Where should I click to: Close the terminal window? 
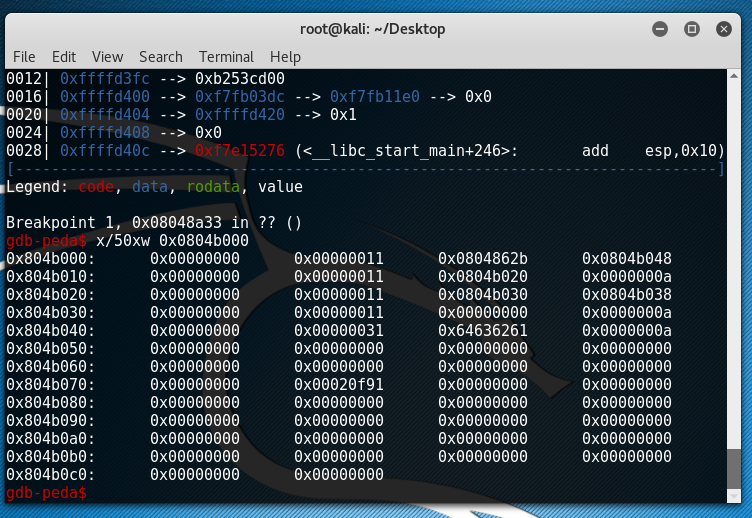tap(724, 29)
